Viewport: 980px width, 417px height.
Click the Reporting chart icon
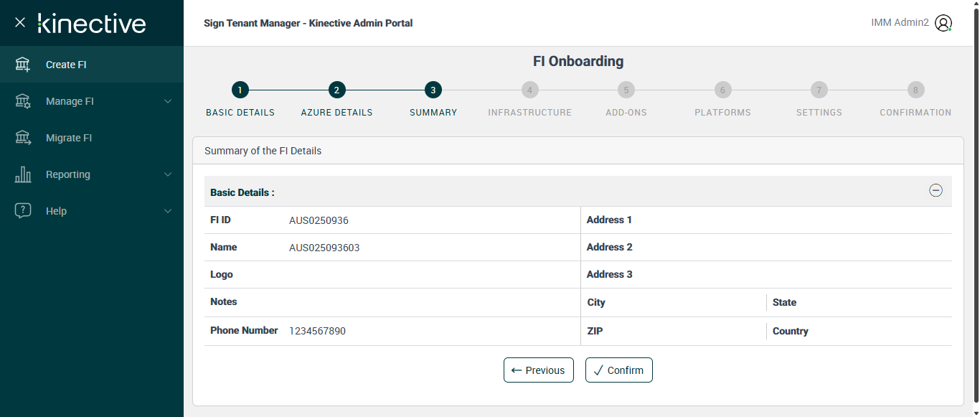23,174
